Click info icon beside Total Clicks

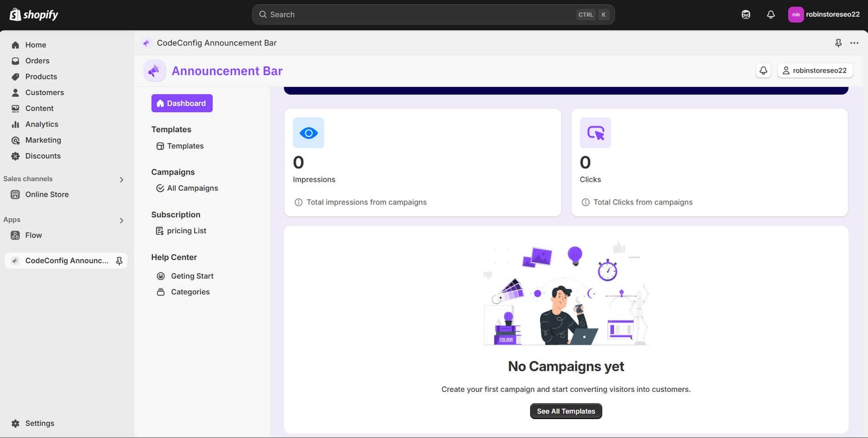click(585, 202)
